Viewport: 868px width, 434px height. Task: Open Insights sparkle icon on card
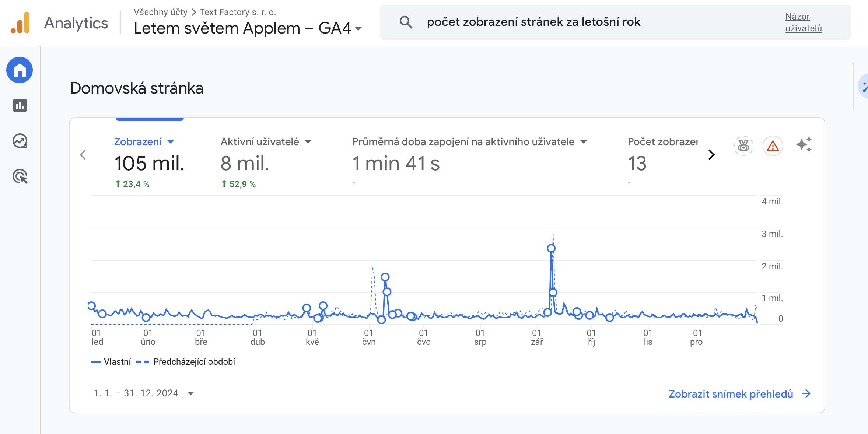[x=804, y=145]
